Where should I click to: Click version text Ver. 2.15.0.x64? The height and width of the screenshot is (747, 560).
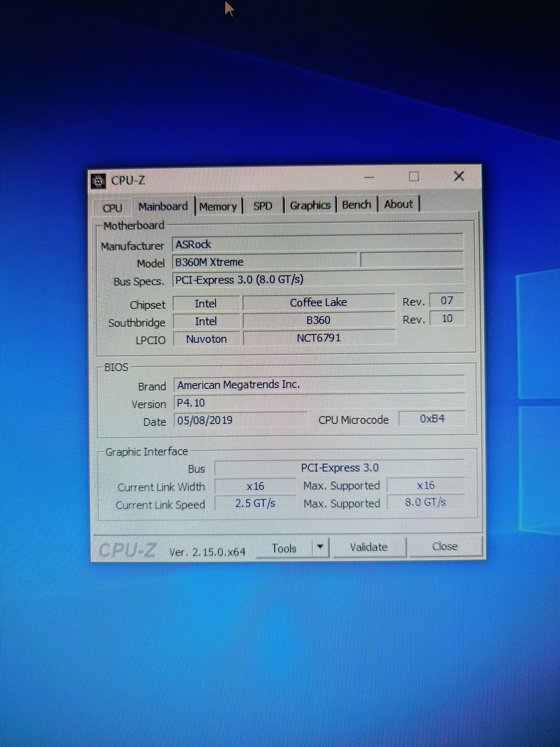(207, 552)
